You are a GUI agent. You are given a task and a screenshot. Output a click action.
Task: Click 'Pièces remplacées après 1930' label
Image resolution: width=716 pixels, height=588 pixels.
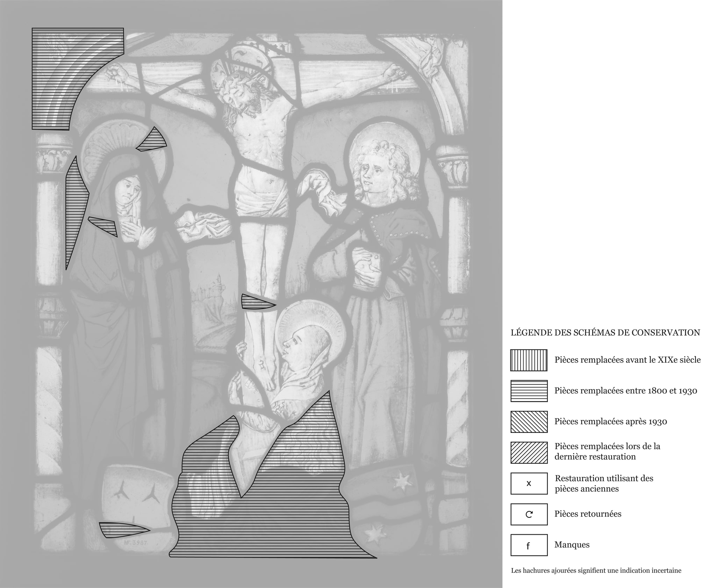pyautogui.click(x=610, y=421)
